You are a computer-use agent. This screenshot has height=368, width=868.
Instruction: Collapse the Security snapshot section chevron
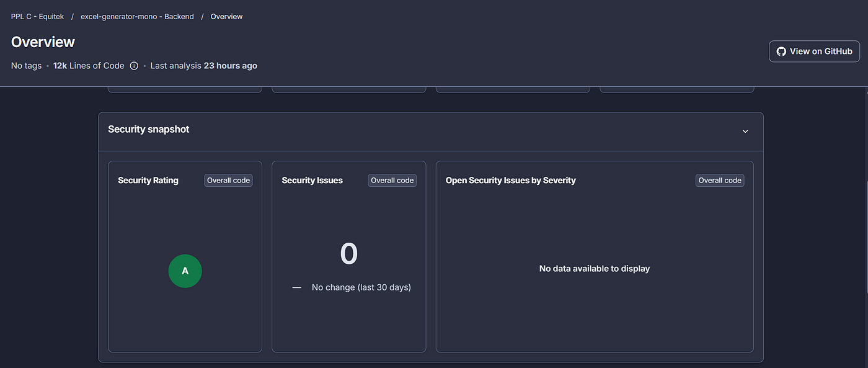pos(745,131)
